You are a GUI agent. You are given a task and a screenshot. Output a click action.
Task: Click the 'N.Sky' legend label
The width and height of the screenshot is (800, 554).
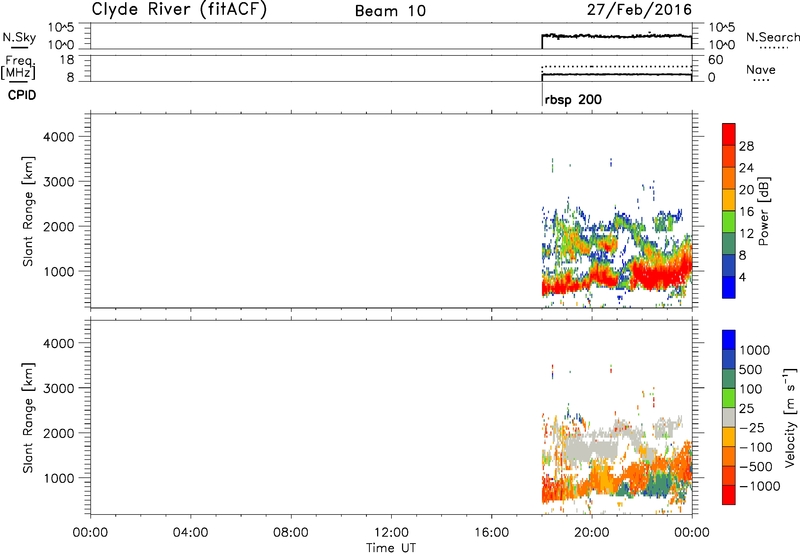coord(19,37)
